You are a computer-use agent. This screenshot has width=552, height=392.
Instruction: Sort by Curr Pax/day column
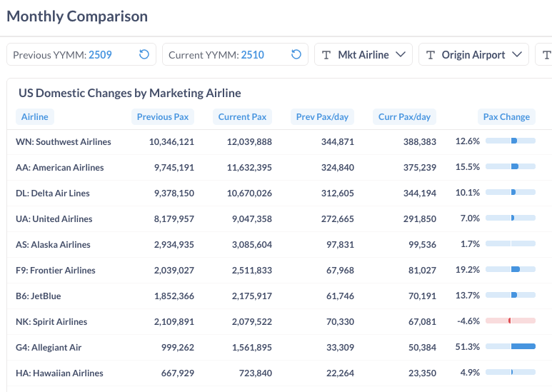[x=404, y=117]
